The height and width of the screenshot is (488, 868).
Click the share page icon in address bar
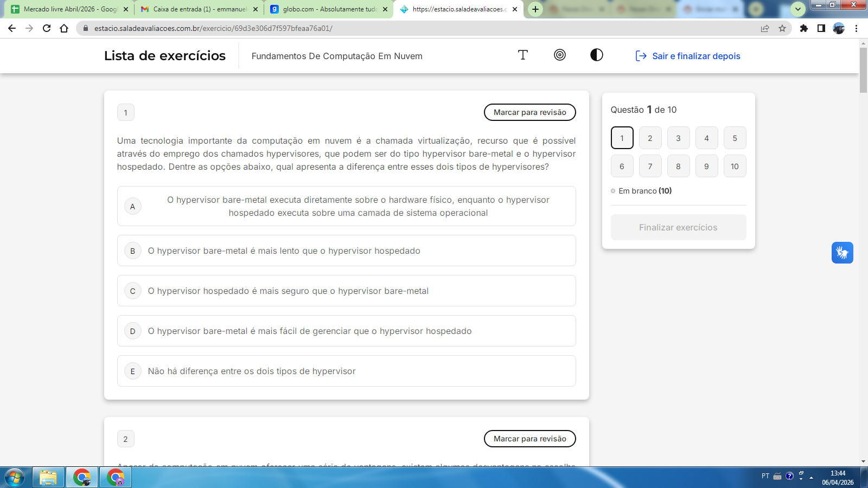click(x=765, y=28)
